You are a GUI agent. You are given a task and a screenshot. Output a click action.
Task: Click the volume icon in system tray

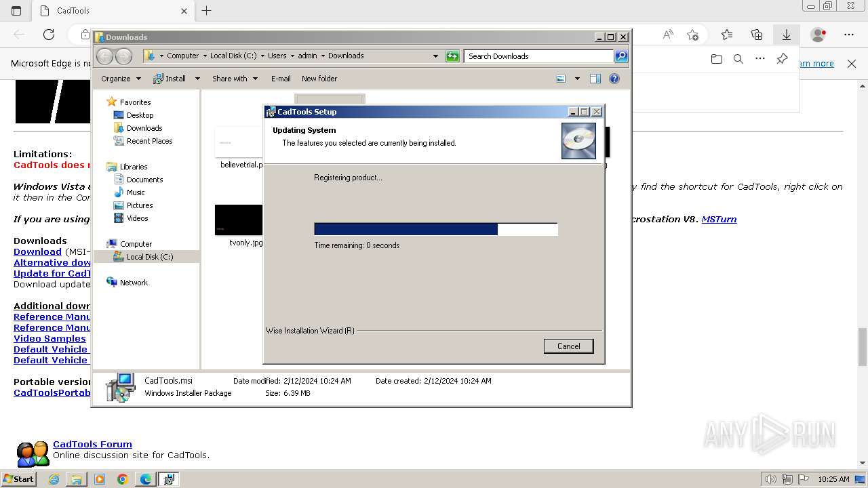pos(771,479)
